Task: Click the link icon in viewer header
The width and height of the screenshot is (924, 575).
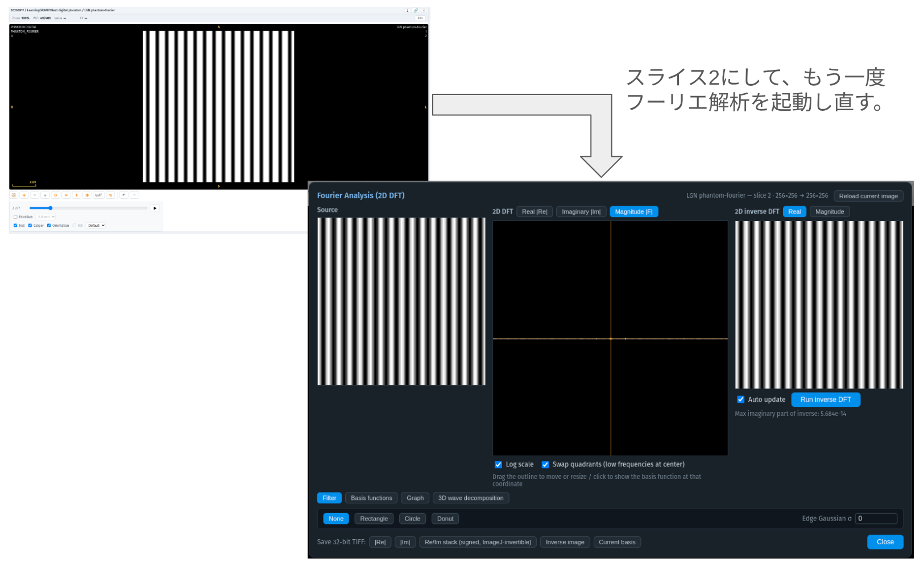Action: (x=416, y=10)
